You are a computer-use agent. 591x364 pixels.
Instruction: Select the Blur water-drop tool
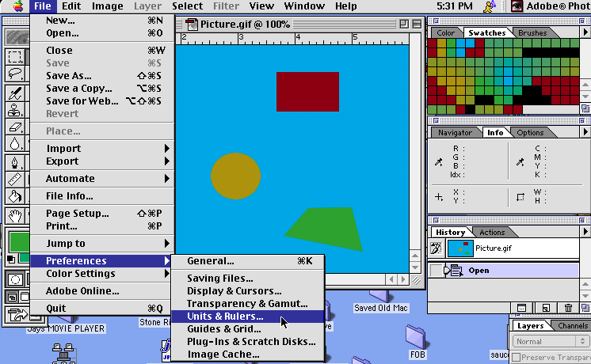pos(15,143)
